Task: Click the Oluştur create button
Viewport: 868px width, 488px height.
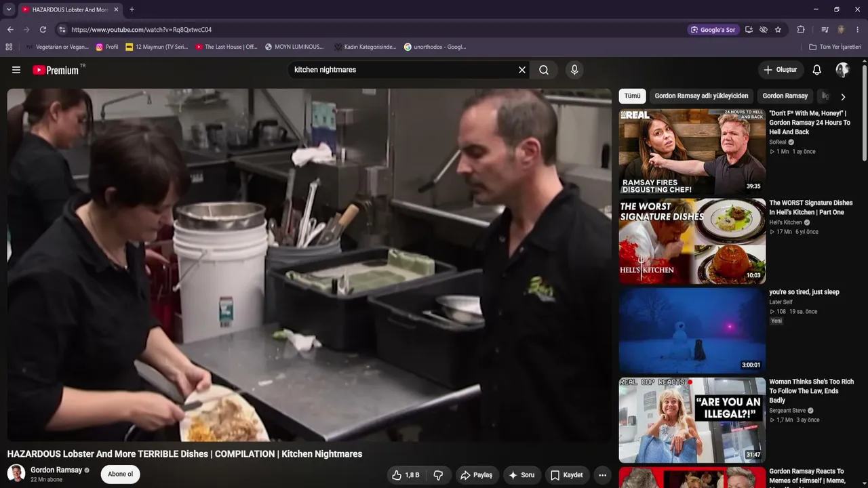Action: (x=781, y=70)
